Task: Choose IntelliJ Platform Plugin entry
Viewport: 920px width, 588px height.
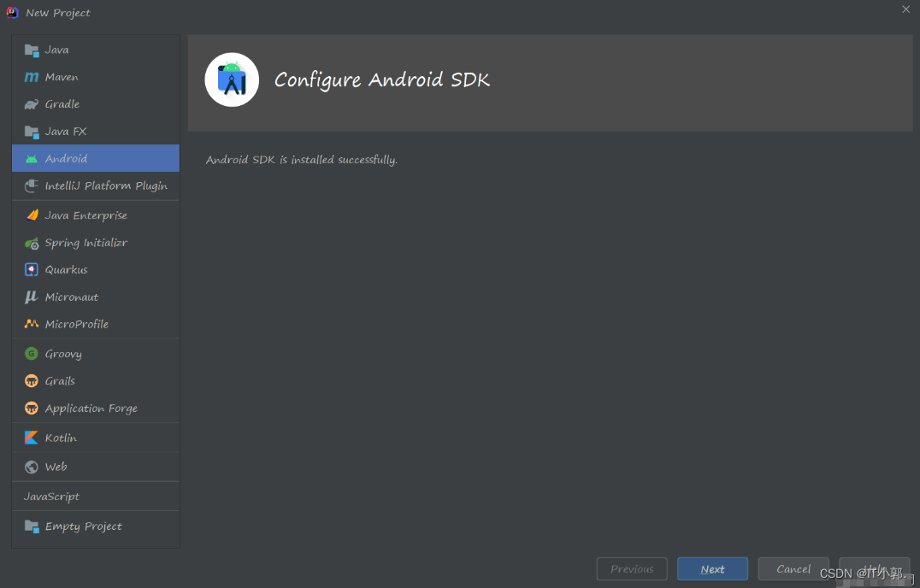Action: pos(106,185)
